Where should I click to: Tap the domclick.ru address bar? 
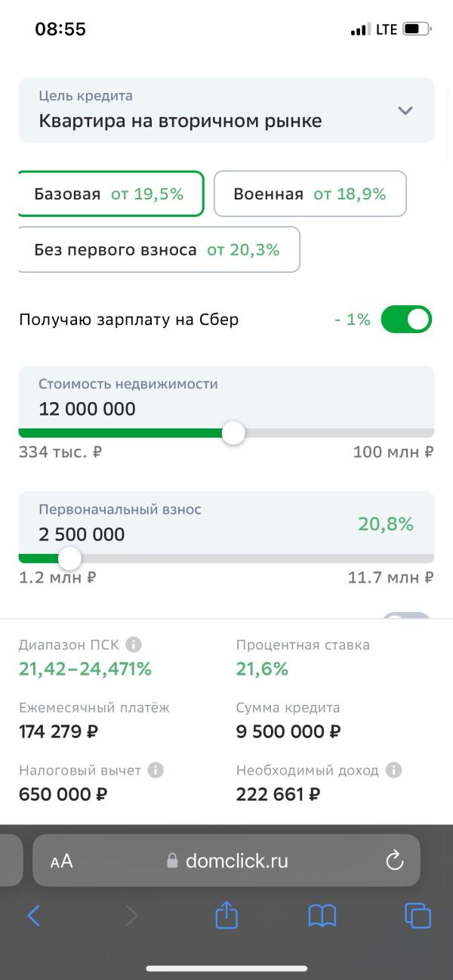[226, 860]
